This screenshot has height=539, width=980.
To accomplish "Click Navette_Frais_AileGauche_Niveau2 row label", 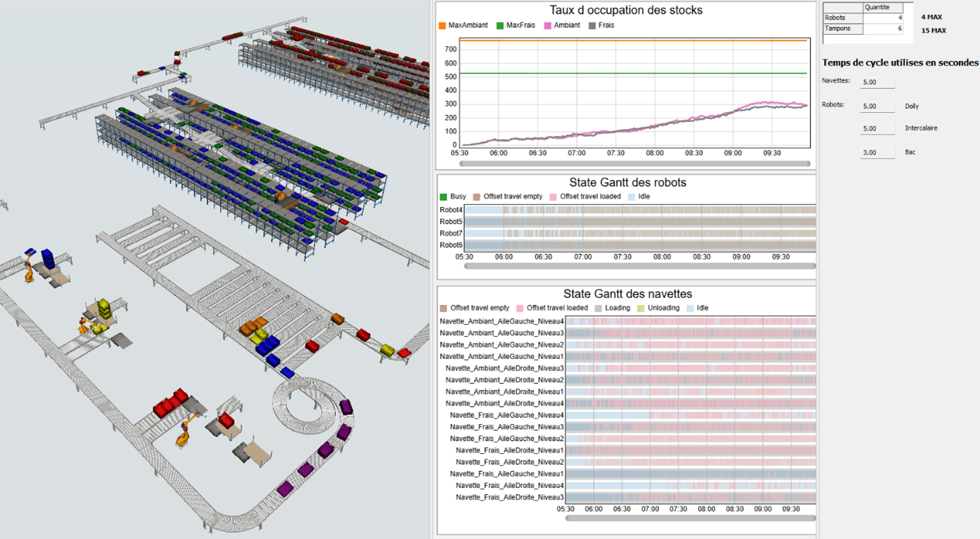I will [x=507, y=438].
